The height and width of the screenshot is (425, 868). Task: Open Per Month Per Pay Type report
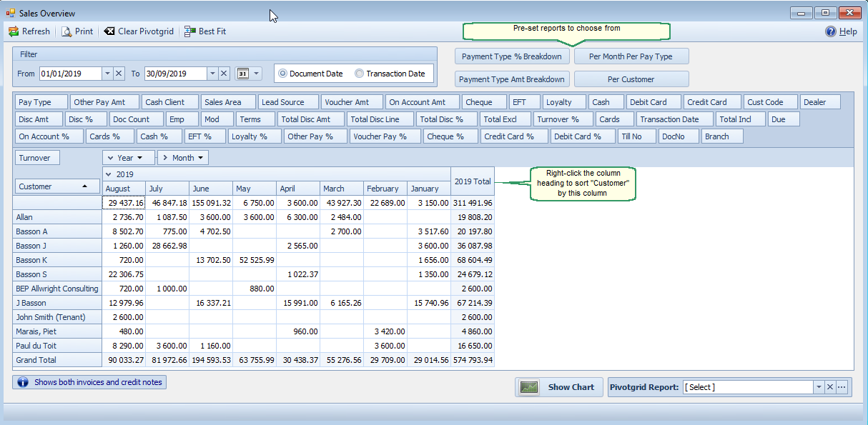point(631,56)
